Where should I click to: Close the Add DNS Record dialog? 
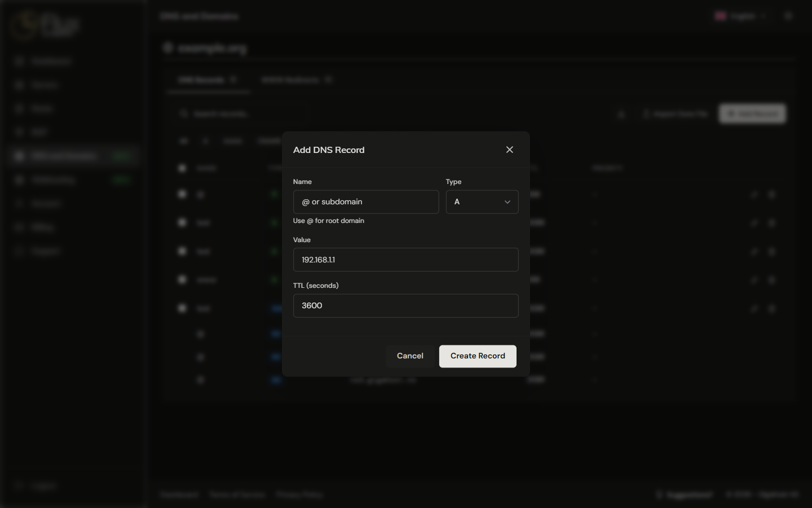coord(510,150)
